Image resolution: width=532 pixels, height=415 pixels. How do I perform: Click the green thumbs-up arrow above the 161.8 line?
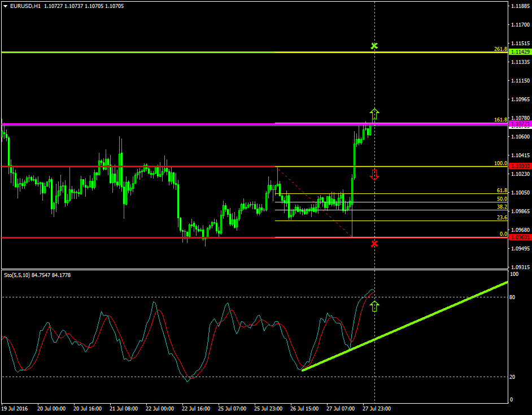coord(374,113)
